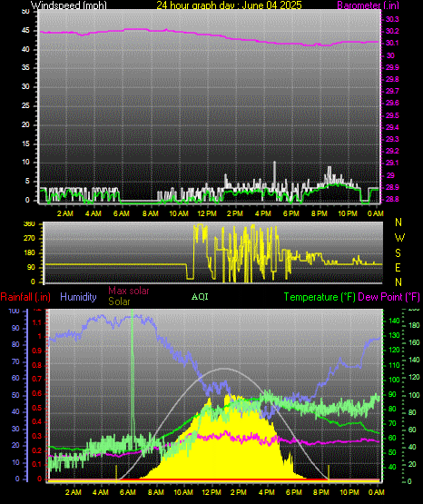Click '0.9' on the red rainfall scale
Image resolution: width=423 pixels, height=504 pixels.
(x=37, y=351)
